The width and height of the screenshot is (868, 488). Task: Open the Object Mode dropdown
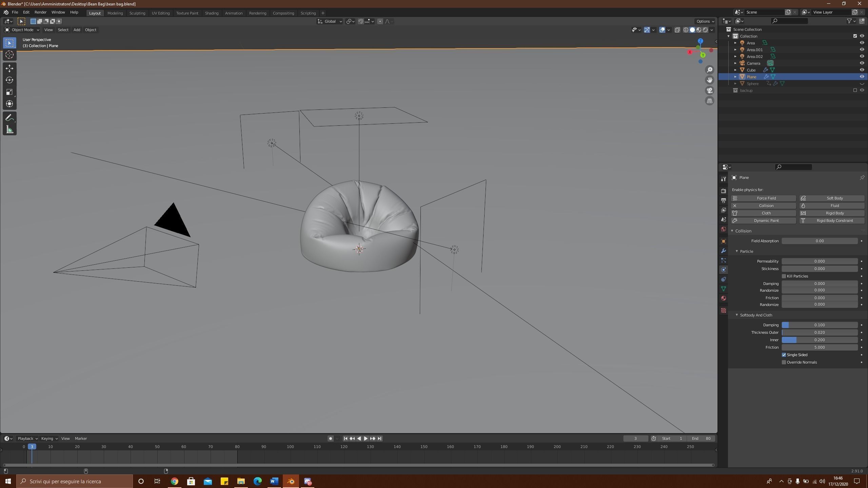[22, 30]
